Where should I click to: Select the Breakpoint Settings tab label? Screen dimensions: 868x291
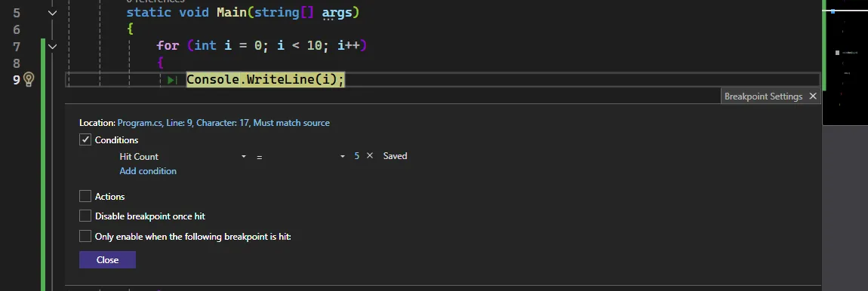pyautogui.click(x=763, y=96)
